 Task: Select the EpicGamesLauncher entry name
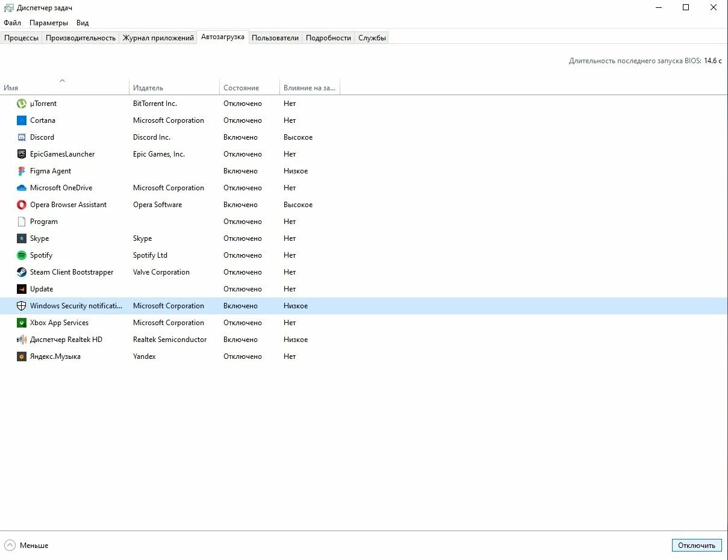tap(63, 154)
